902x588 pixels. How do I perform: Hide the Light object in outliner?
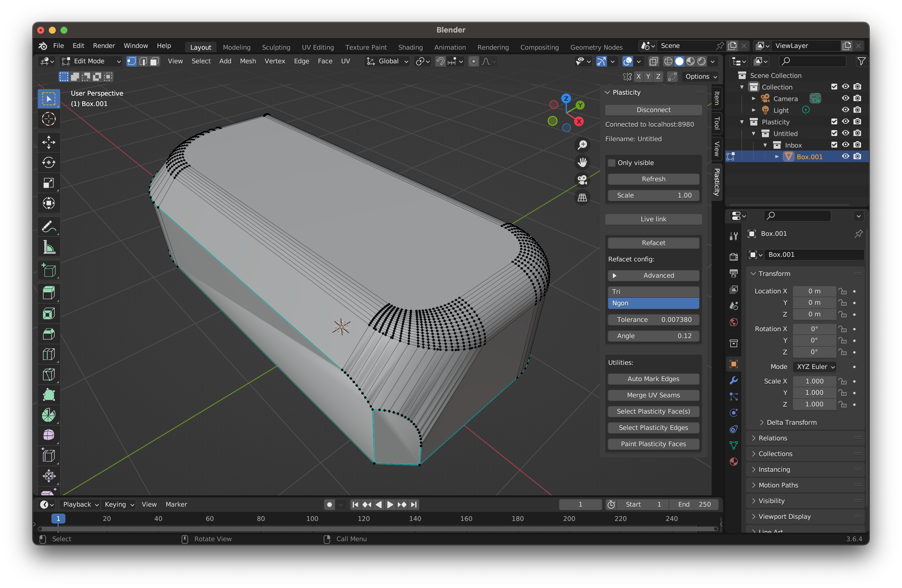pyautogui.click(x=846, y=110)
